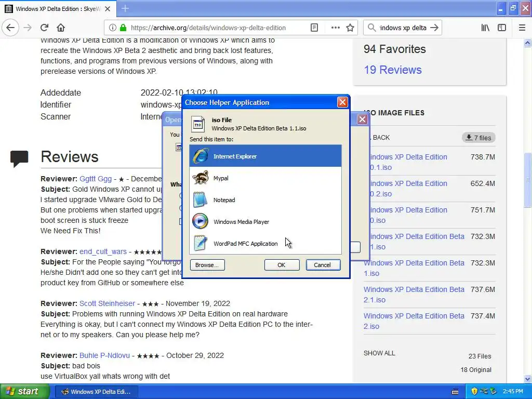Open Windows XP Delta Edition Beta 2.iso link
This screenshot has width=532, height=399.
point(414,321)
